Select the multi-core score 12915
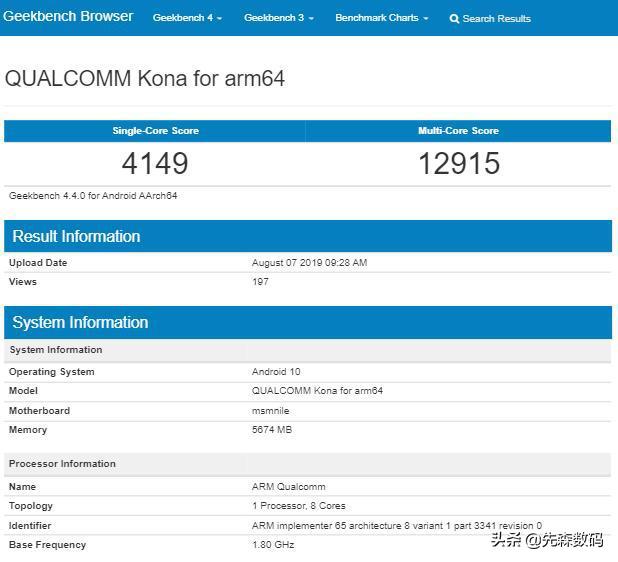This screenshot has height=562, width=618. (459, 163)
